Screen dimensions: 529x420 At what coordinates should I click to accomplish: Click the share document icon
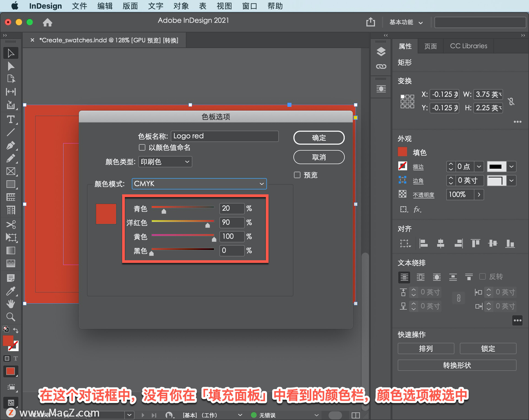click(371, 22)
